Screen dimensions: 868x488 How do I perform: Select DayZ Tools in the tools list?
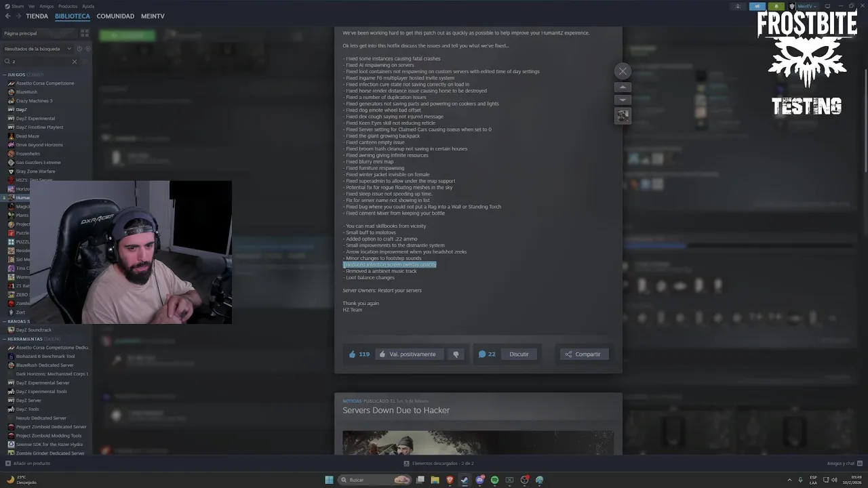pyautogui.click(x=28, y=409)
